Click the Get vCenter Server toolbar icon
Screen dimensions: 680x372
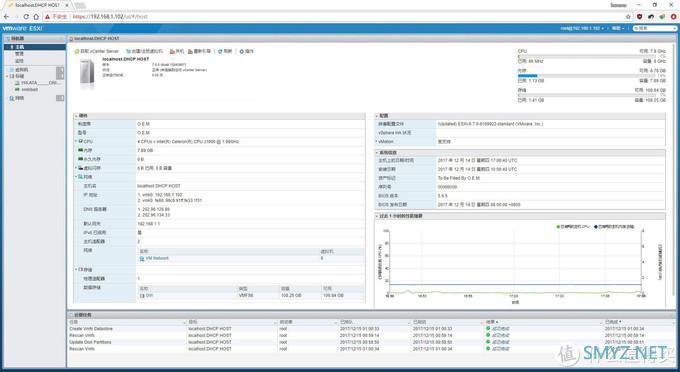coord(77,51)
